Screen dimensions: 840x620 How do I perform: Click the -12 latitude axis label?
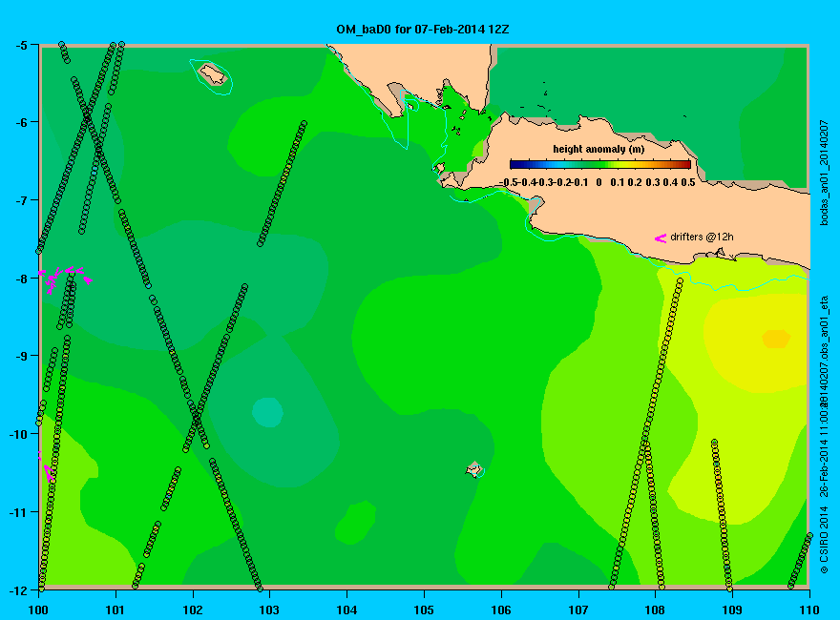tap(18, 590)
